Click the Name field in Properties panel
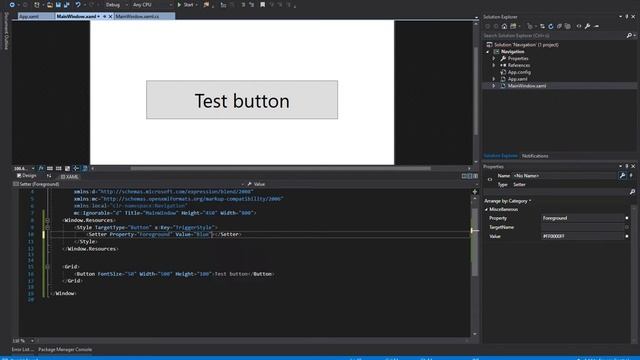 (x=564, y=176)
